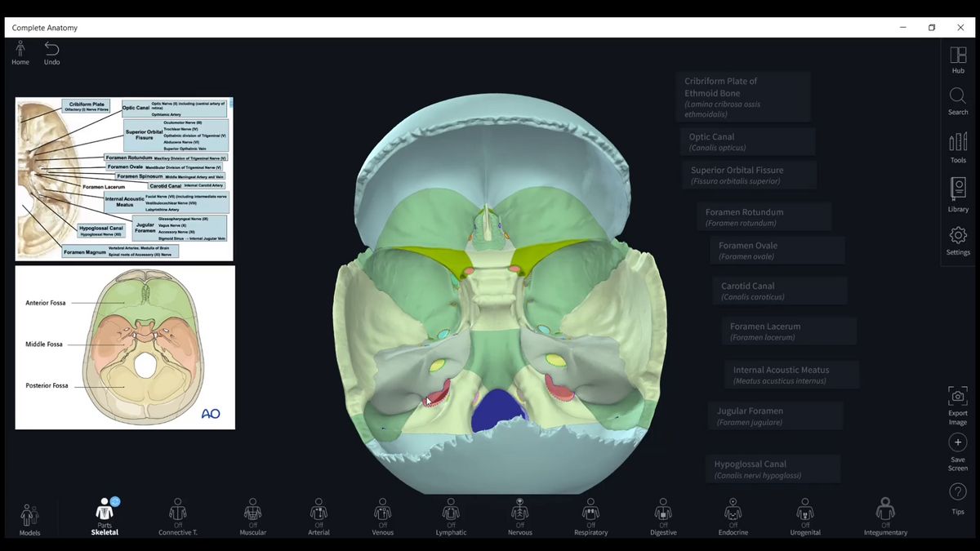This screenshot has width=980, height=551.
Task: Click the Export Image camera icon
Action: (x=958, y=398)
